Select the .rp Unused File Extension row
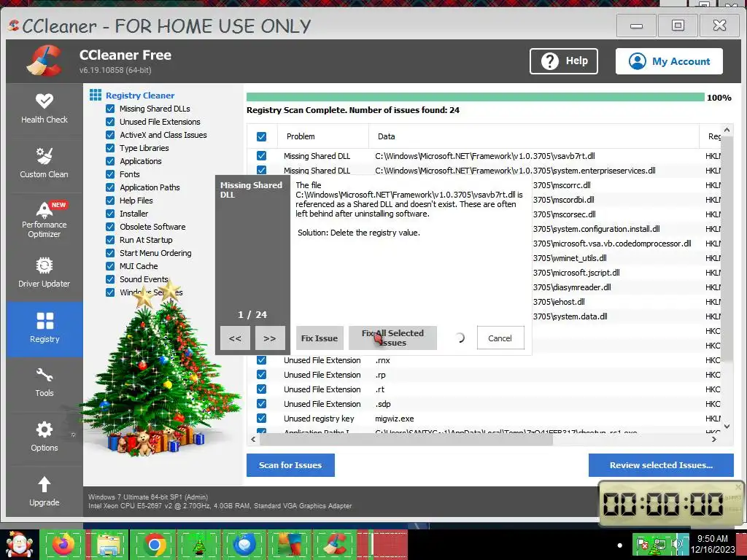Viewport: 747px width, 560px height. point(484,375)
